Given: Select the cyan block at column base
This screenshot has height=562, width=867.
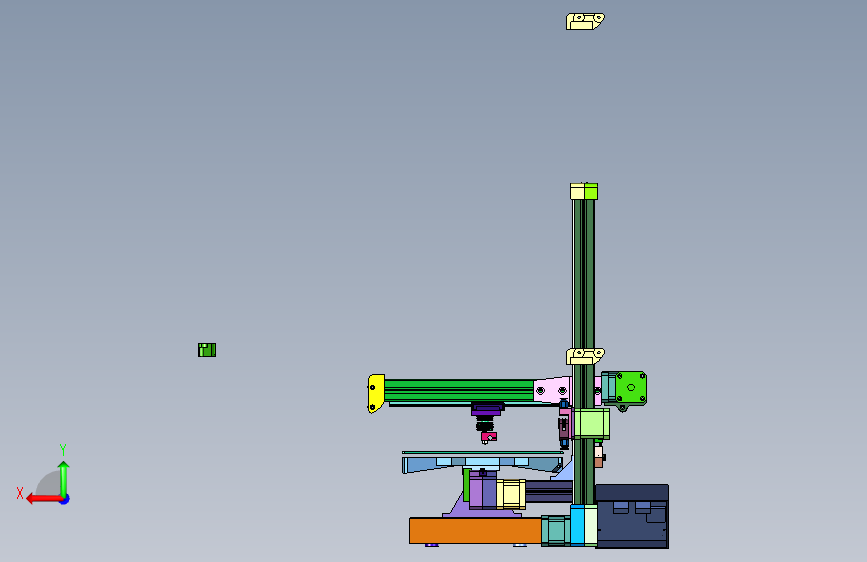Looking at the screenshot, I should [x=577, y=525].
